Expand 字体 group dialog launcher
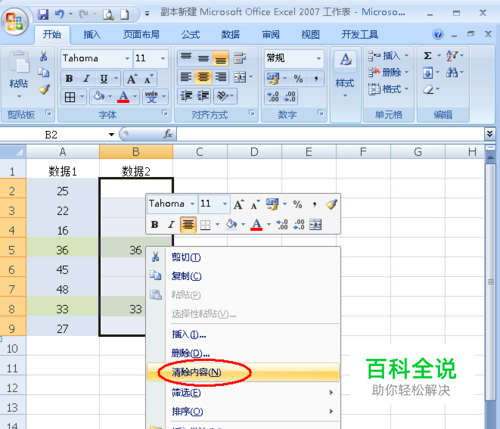The image size is (500, 429). (x=165, y=113)
